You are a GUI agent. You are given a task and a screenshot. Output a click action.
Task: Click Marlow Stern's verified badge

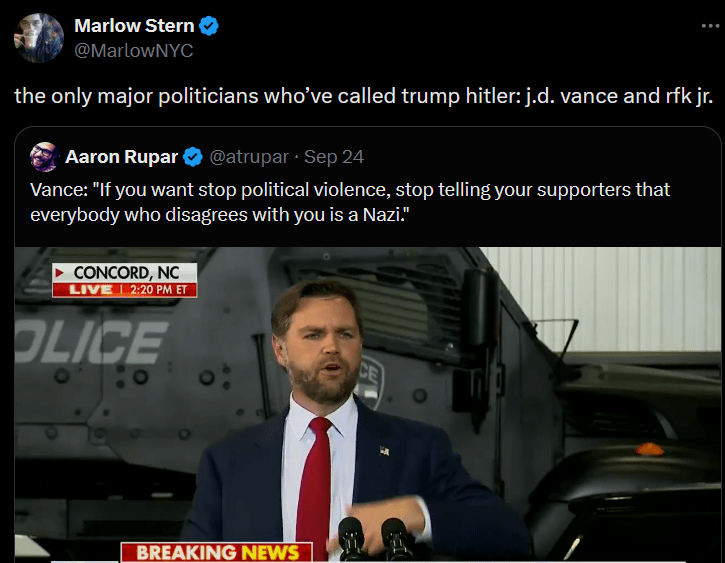pos(209,26)
